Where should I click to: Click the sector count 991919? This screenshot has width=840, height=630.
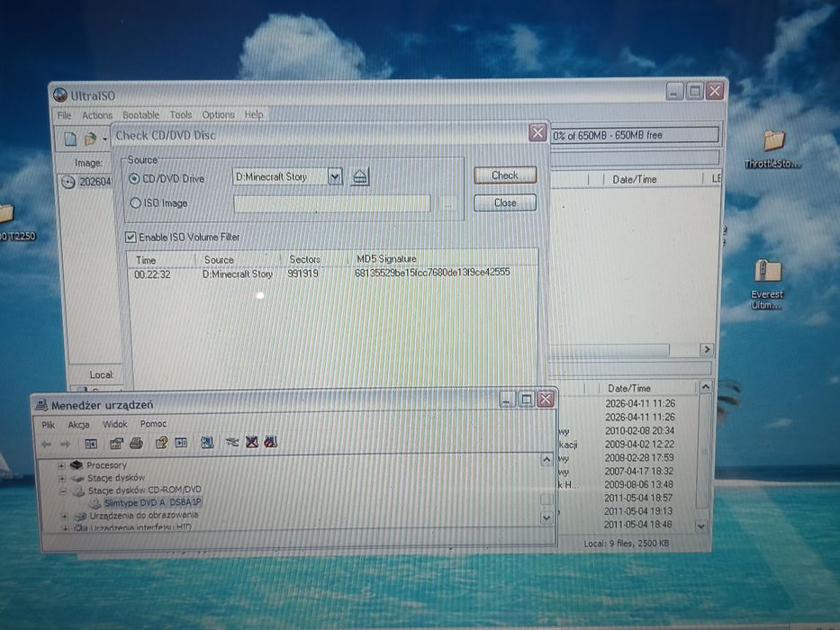303,274
